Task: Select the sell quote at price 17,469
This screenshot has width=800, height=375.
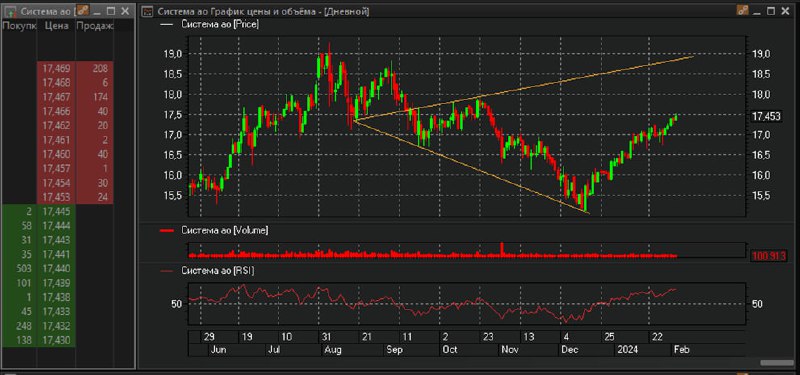Action: [x=56, y=68]
